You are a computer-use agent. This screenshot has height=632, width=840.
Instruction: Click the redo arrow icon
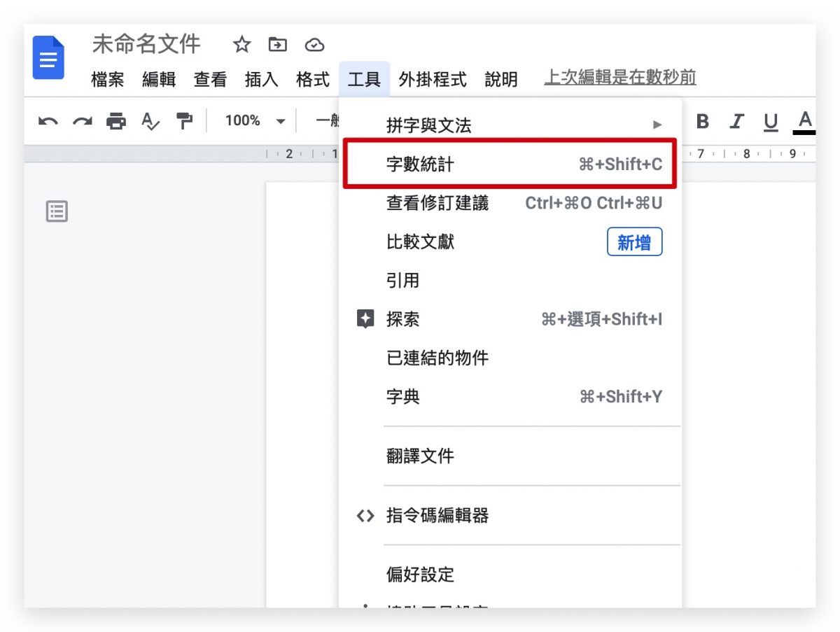(x=82, y=121)
